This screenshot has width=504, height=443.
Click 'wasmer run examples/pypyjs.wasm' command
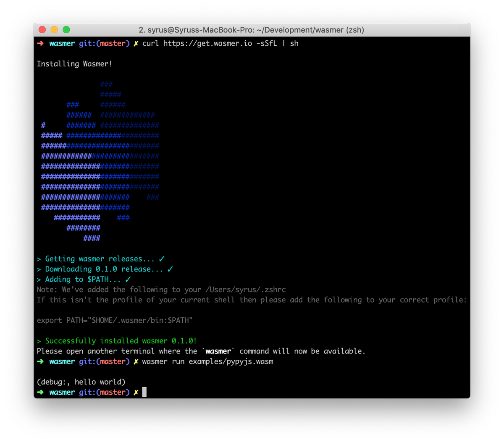[207, 361]
